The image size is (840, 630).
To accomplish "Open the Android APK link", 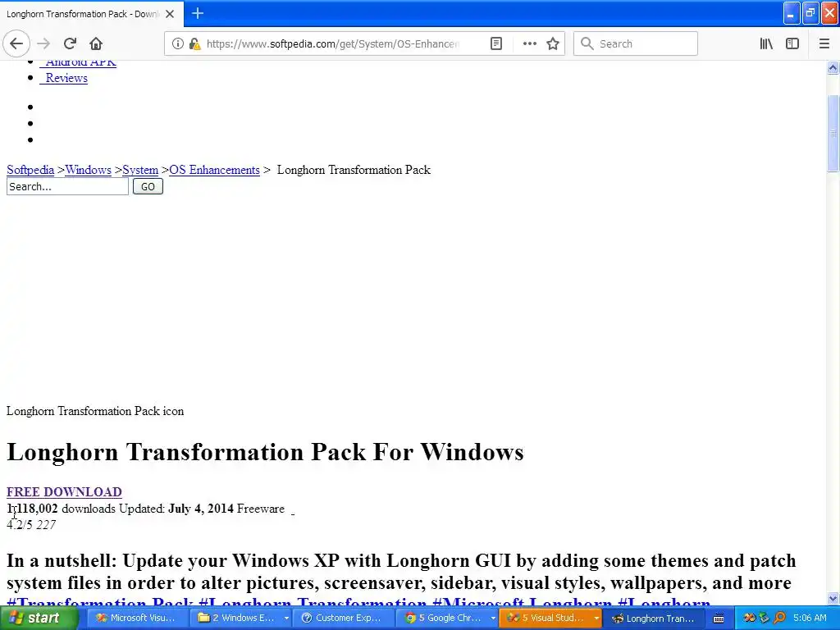I will pyautogui.click(x=78, y=63).
